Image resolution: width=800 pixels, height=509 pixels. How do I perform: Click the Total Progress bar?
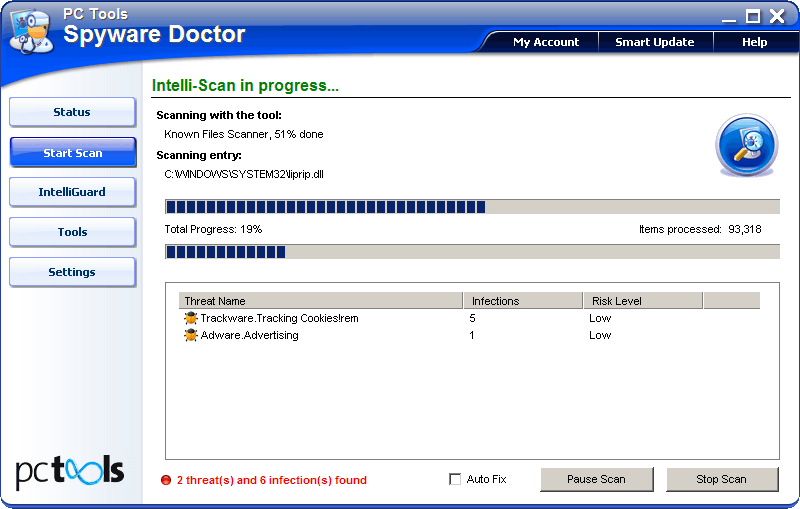point(472,251)
